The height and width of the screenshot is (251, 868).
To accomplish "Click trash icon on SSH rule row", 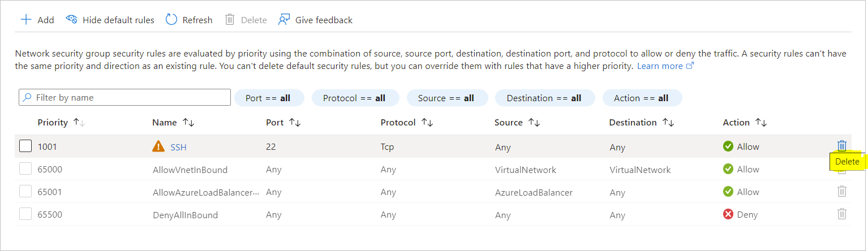I will pyautogui.click(x=842, y=146).
